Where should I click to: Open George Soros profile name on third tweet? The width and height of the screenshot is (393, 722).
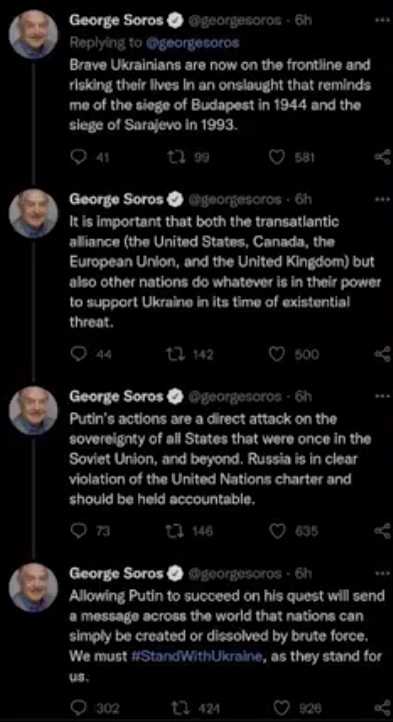(x=117, y=396)
